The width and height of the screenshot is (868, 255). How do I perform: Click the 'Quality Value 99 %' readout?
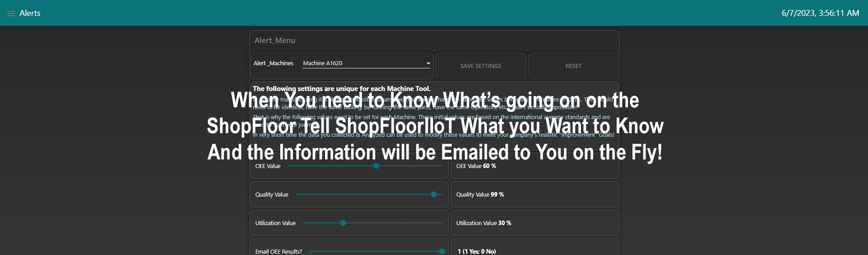coord(480,195)
